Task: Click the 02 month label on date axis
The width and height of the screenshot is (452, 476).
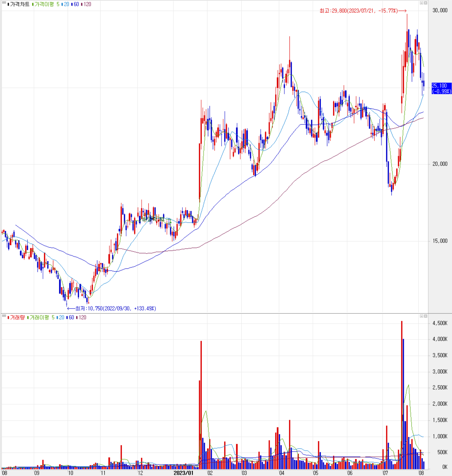Action: coord(210,473)
